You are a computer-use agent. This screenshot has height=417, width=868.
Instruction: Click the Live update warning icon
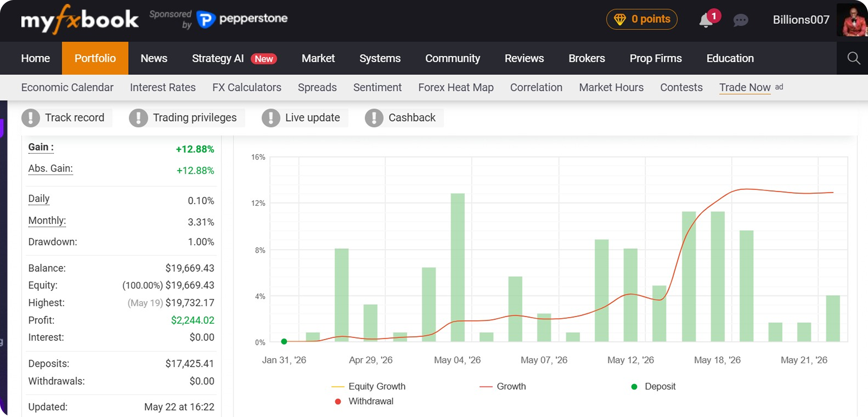[271, 117]
